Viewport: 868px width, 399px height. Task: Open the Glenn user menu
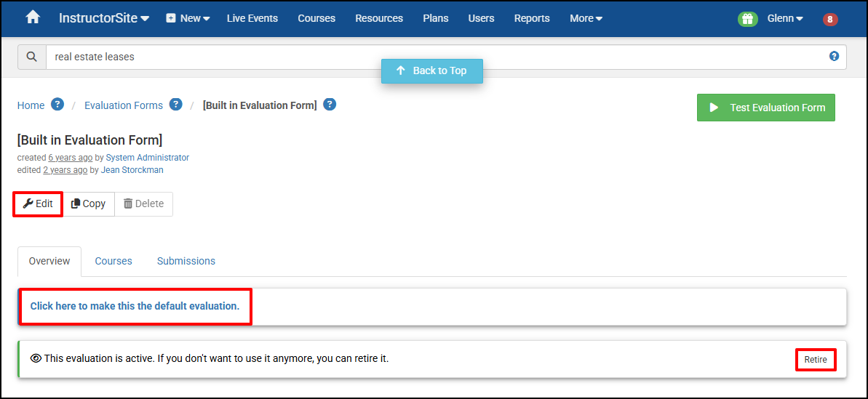coord(785,18)
